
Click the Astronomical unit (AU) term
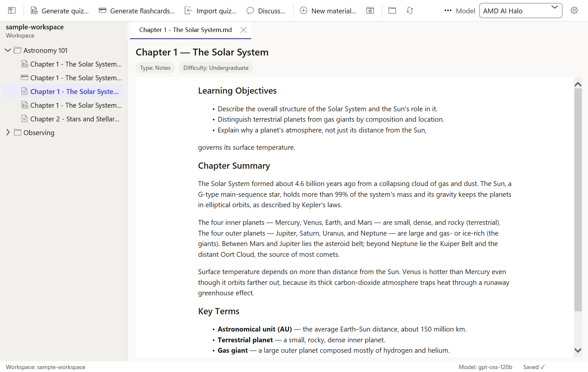255,329
